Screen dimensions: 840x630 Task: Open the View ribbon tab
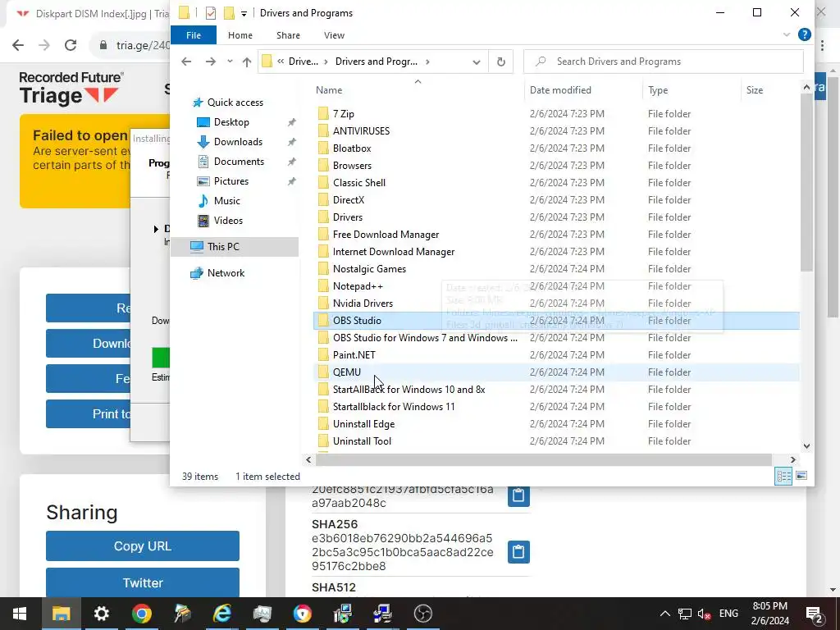[335, 35]
